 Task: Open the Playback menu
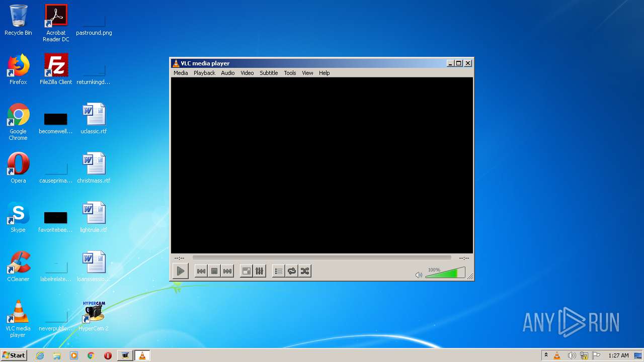pyautogui.click(x=204, y=73)
